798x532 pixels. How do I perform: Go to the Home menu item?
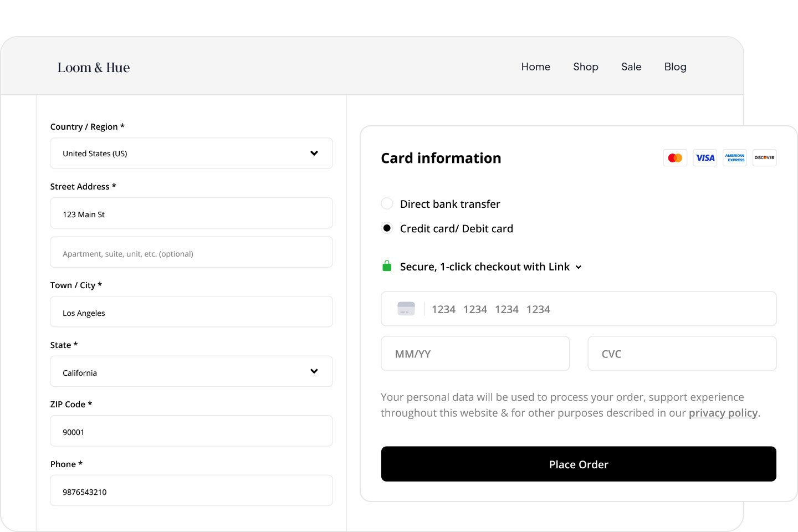tap(535, 66)
